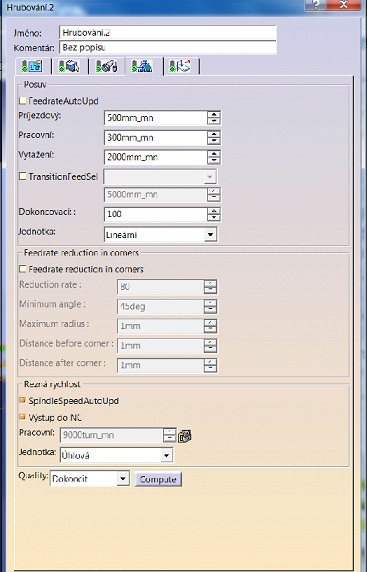This screenshot has width=367, height=572.
Task: Open the macros approach/retract tab
Action: pos(181,66)
